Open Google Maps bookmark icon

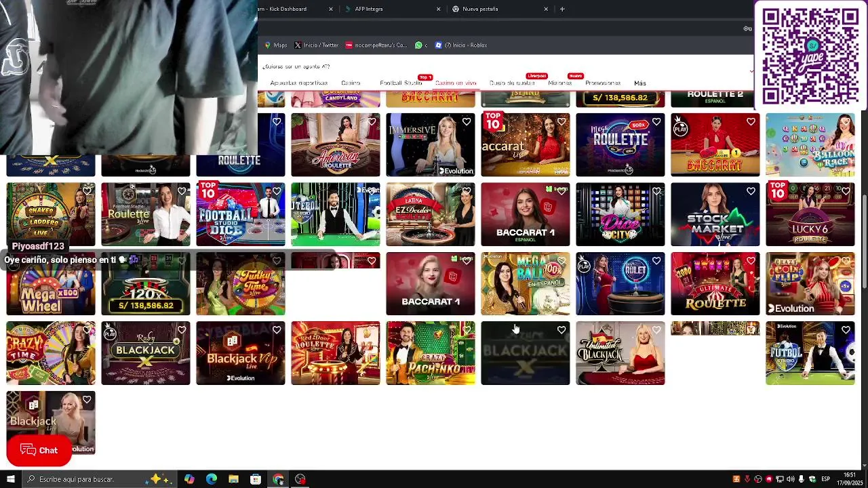268,45
